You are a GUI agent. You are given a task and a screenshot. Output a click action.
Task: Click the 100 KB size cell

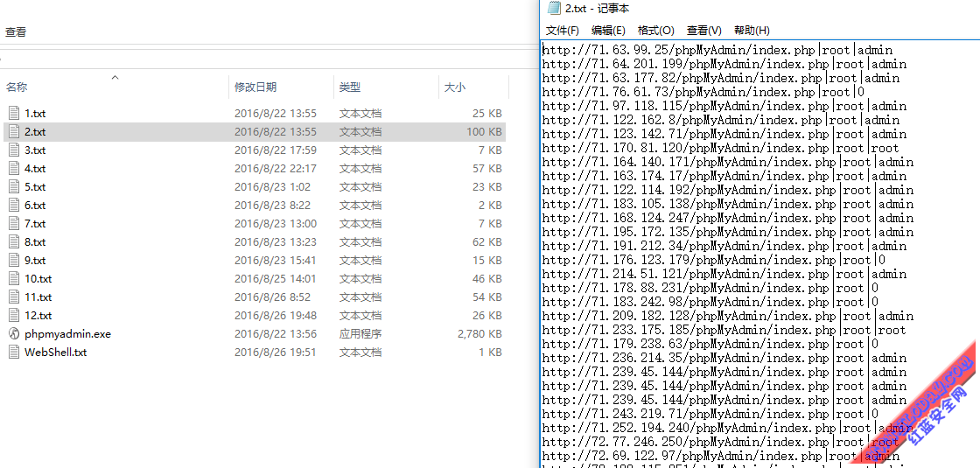(x=484, y=132)
